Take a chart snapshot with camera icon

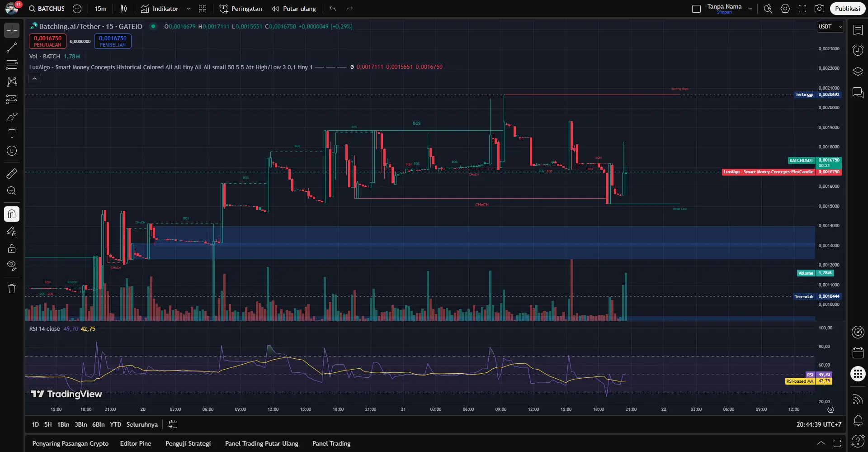coord(819,9)
